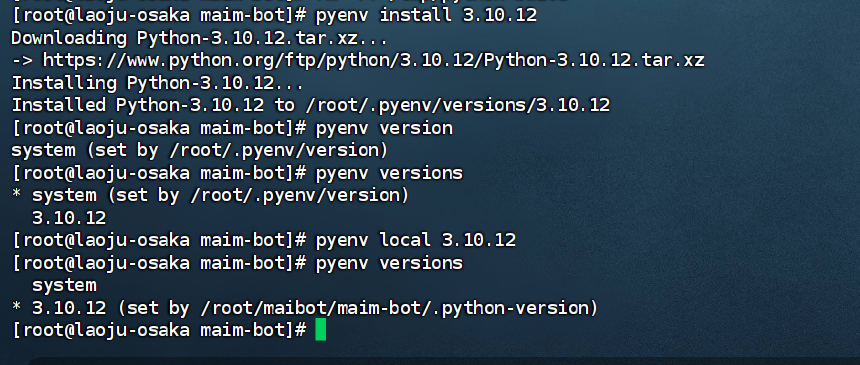860x365 pixels.
Task: Click the 'pyenv local 3.10.12' command
Action: pyautogui.click(x=416, y=240)
